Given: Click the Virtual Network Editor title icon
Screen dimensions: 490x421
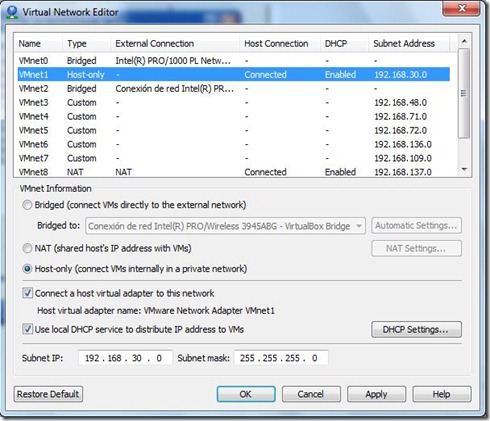Looking at the screenshot, I should point(12,12).
